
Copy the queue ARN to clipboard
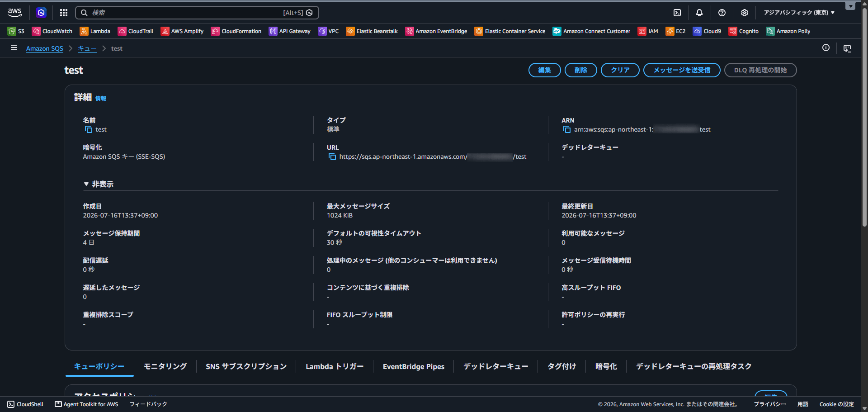(x=567, y=130)
